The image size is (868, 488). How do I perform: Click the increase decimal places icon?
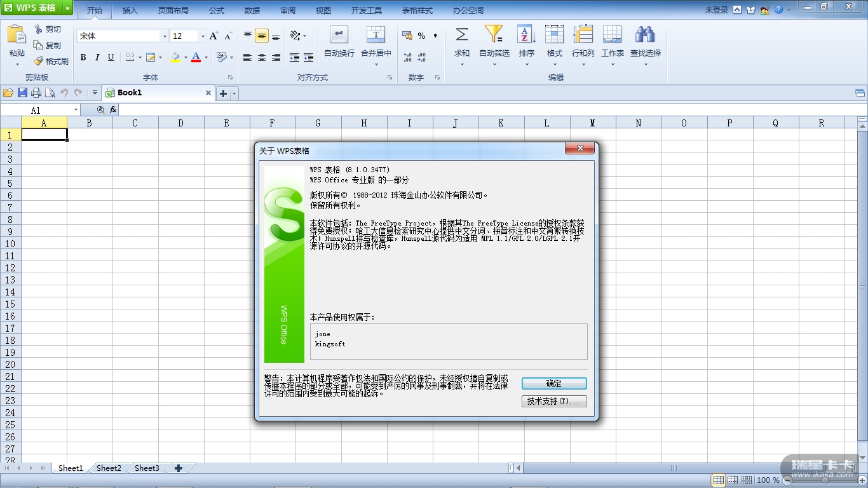click(407, 57)
